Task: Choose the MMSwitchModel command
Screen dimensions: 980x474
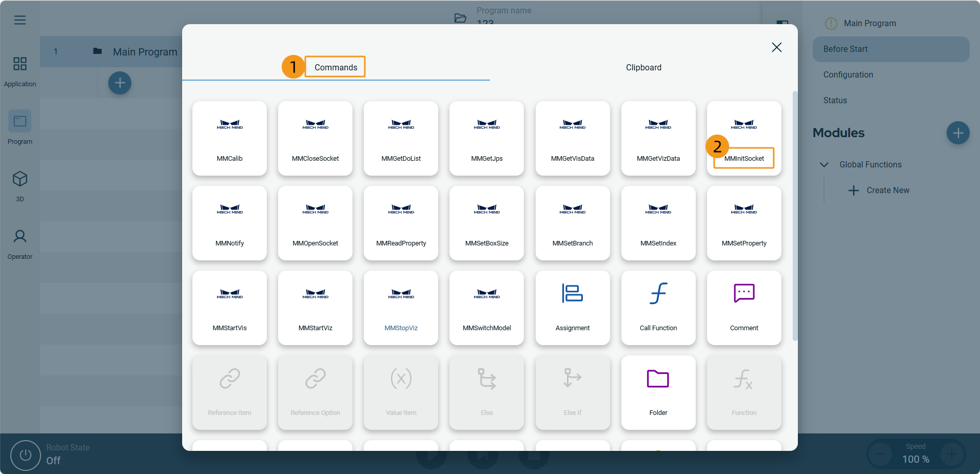Action: [x=486, y=308]
